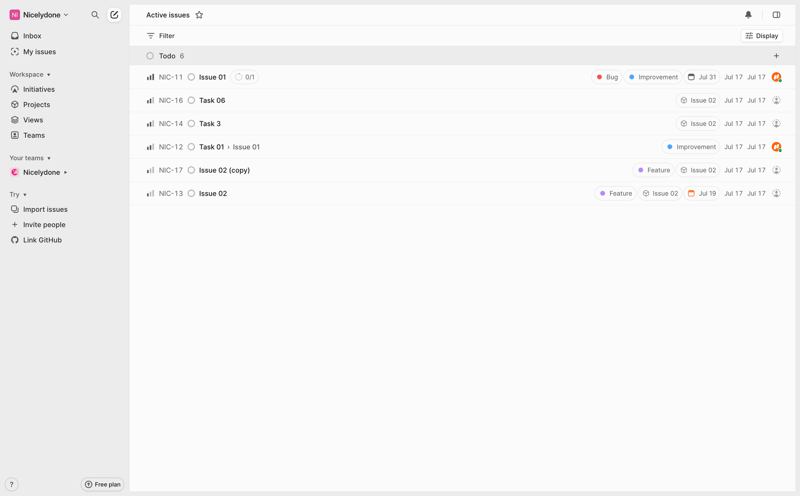This screenshot has width=800, height=496.
Task: Collapse the Workspace section
Action: tap(30, 75)
